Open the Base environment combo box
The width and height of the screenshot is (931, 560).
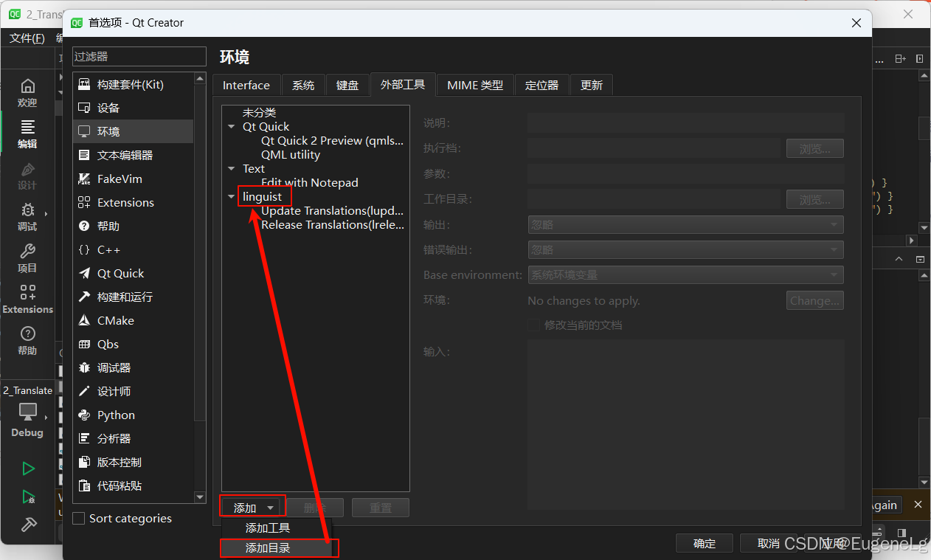point(685,275)
